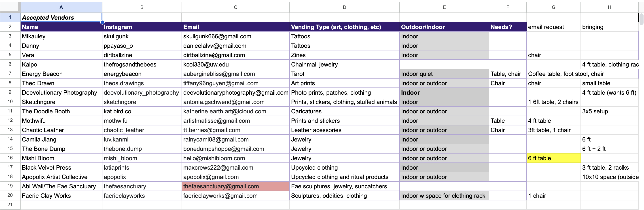Select 'Upcycled clothing and ritual products' cell
This screenshot has height=210, width=644.
pos(345,177)
